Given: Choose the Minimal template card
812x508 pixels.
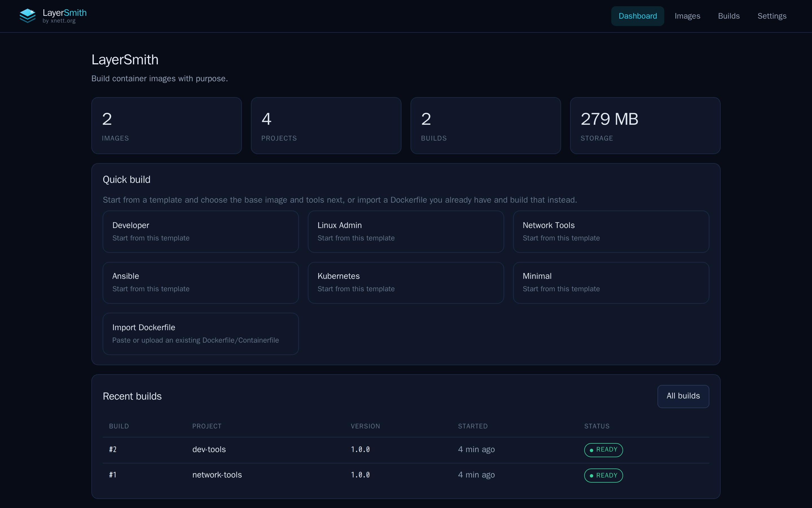Looking at the screenshot, I should tap(611, 283).
